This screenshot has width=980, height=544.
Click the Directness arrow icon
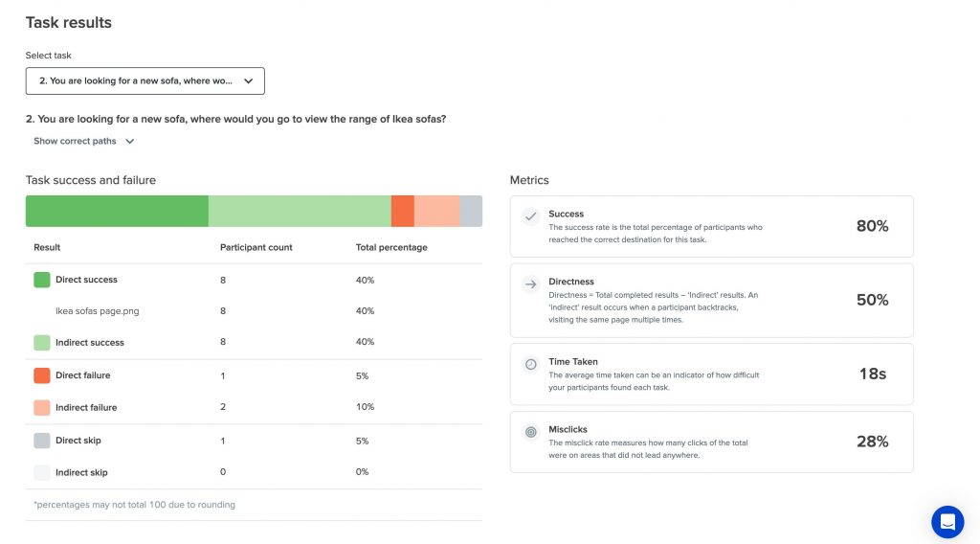click(x=530, y=284)
